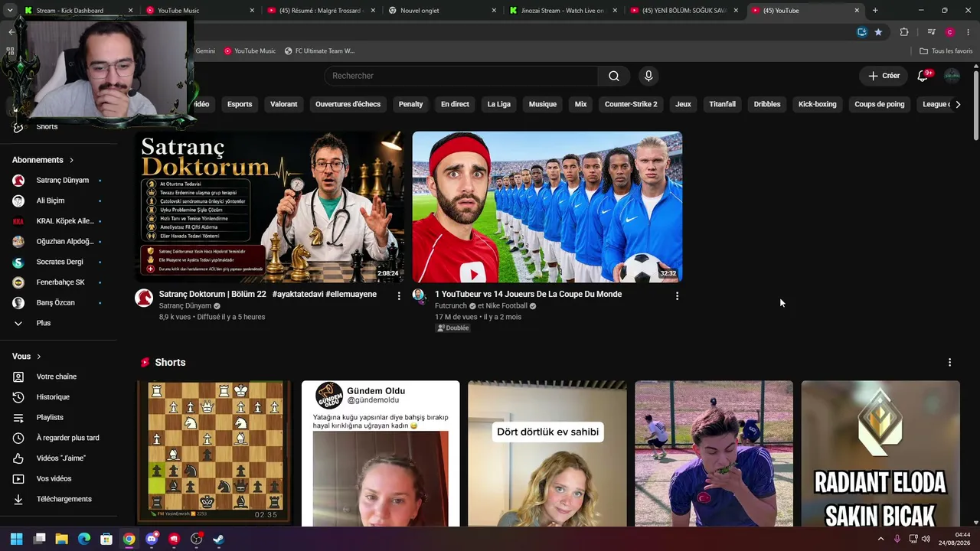
Task: Play the Satranç Doktorum video thumbnail
Action: click(x=269, y=207)
